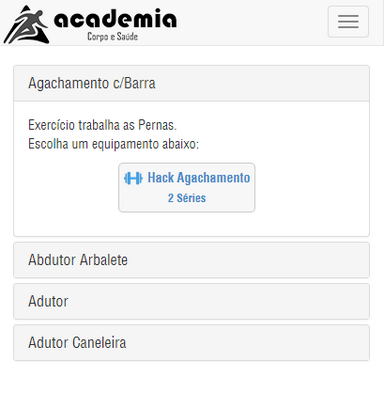The height and width of the screenshot is (408, 384).
Task: Click the 'Adutor Caneleira' heading text
Action: point(77,342)
